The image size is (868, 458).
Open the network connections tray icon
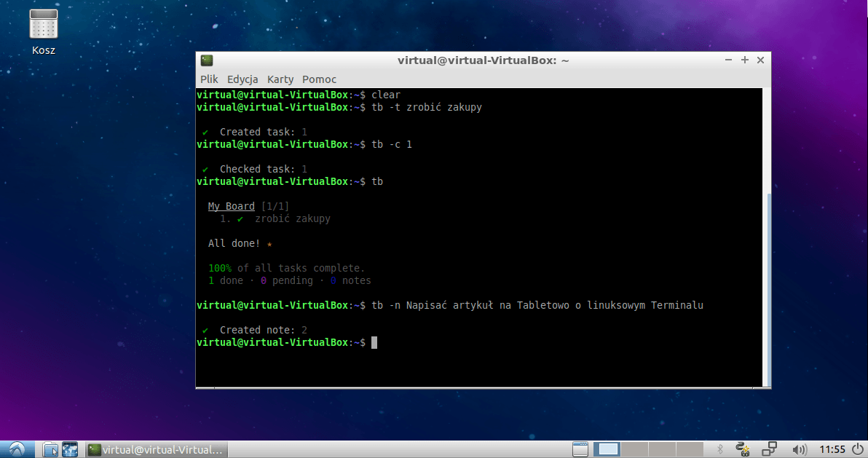point(770,449)
